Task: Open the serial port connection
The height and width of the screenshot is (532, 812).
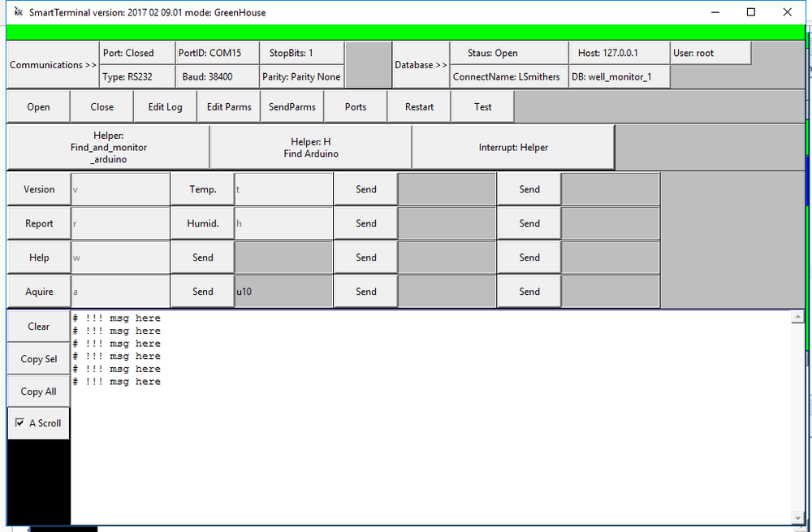Action: [x=38, y=106]
